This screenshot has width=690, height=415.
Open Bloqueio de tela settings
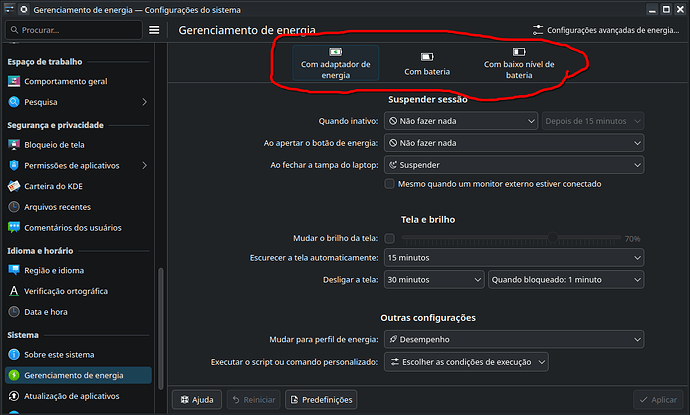click(55, 145)
